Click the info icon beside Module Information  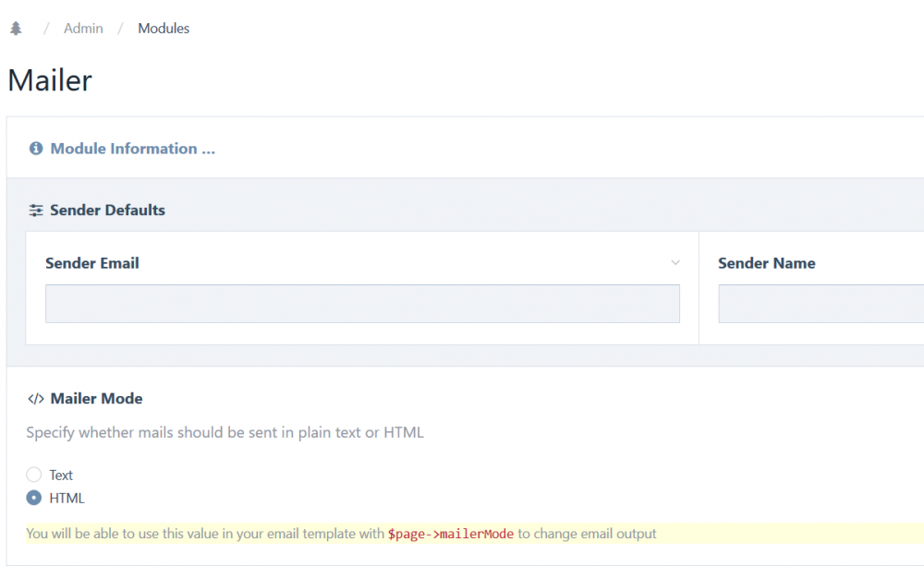coord(35,148)
